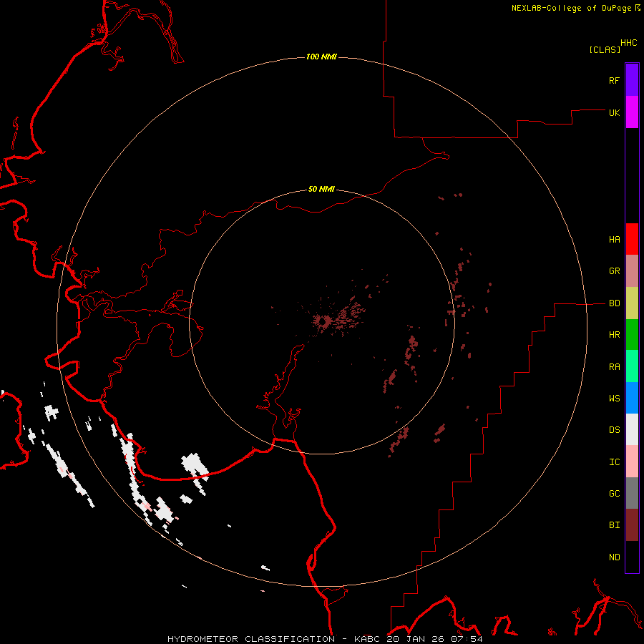This screenshot has height=644, width=644.
Task: Click the GC gray legend swatch
Action: [x=632, y=493]
